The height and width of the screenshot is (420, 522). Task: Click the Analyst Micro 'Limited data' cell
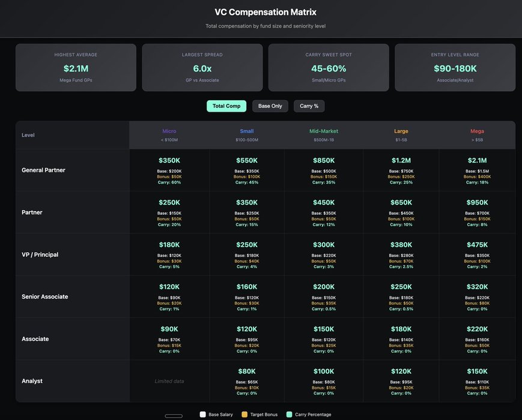click(x=169, y=381)
